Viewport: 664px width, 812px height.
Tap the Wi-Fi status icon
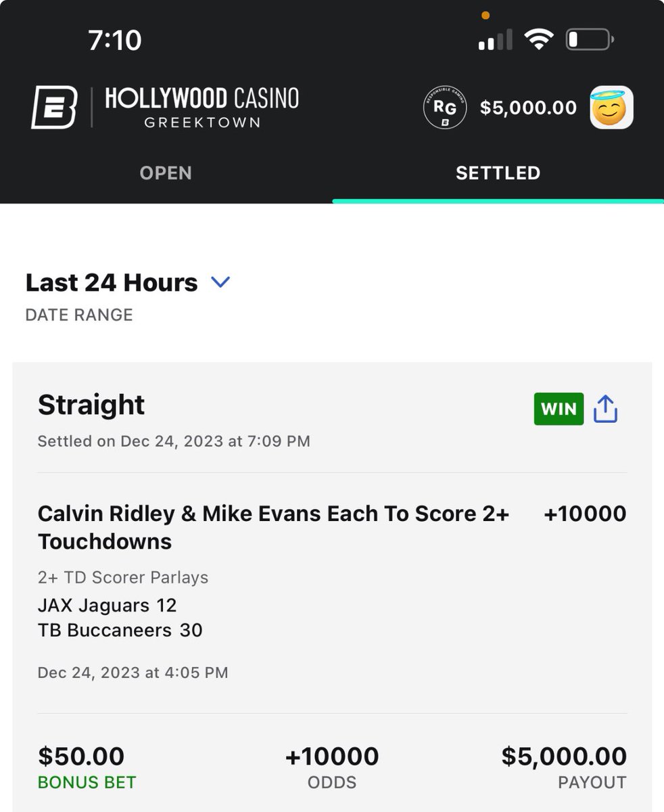tap(539, 41)
